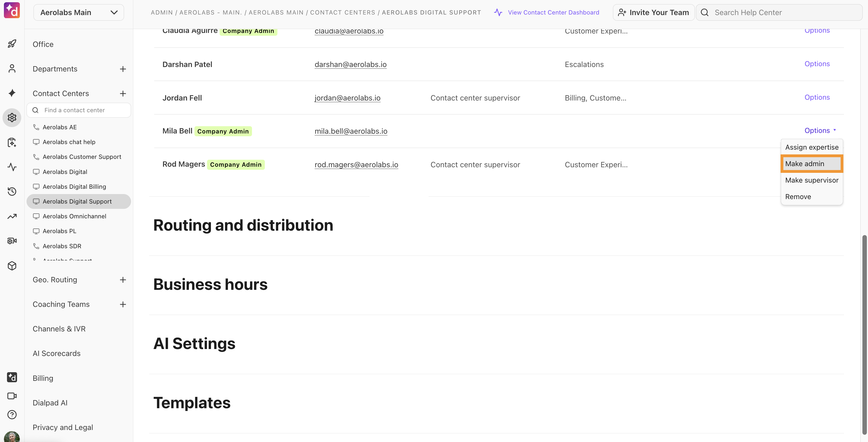Open Channels & IVR in sidebar
The image size is (868, 442).
point(59,329)
